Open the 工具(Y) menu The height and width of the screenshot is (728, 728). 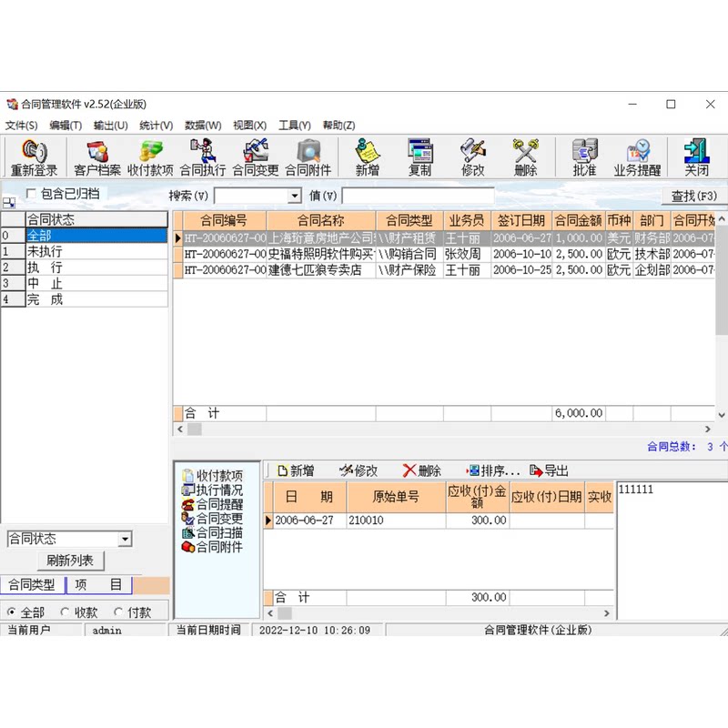tap(294, 126)
